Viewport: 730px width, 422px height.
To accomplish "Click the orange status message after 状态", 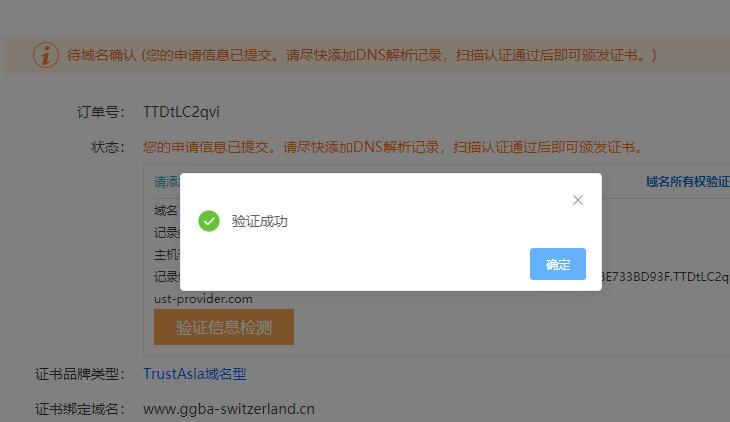I will tap(392, 147).
